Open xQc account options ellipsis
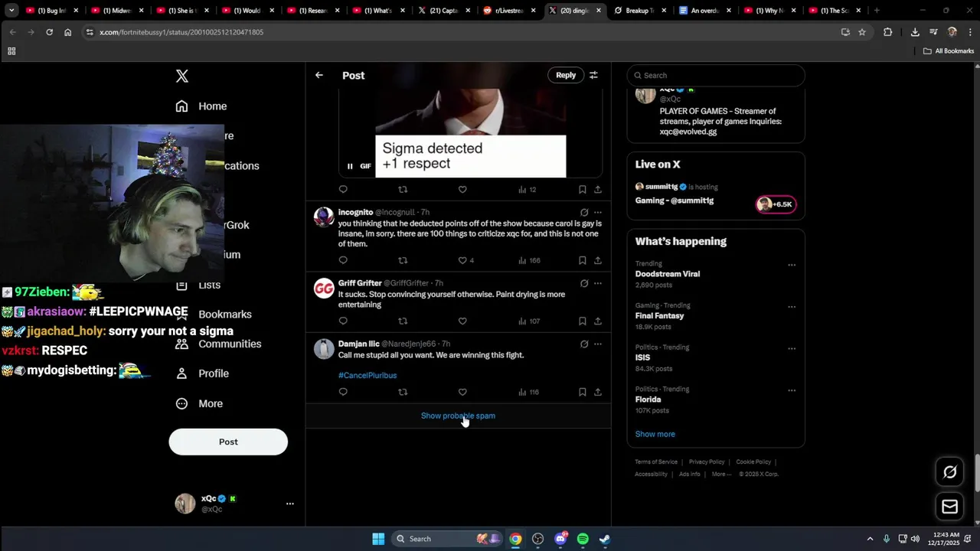The height and width of the screenshot is (551, 980). [290, 504]
